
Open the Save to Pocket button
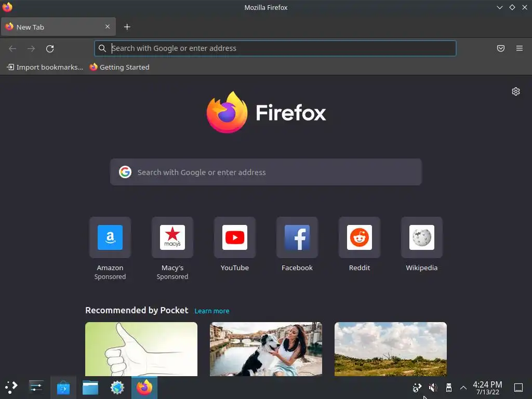pos(500,48)
